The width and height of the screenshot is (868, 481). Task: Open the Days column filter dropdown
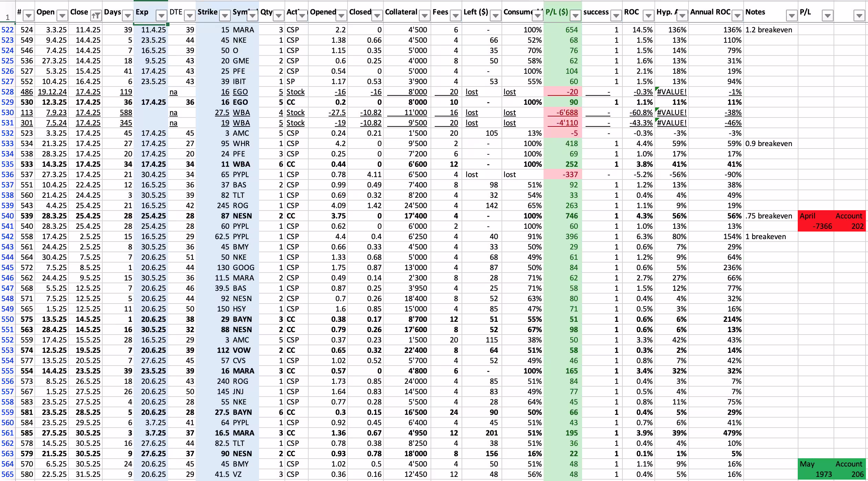click(x=127, y=16)
